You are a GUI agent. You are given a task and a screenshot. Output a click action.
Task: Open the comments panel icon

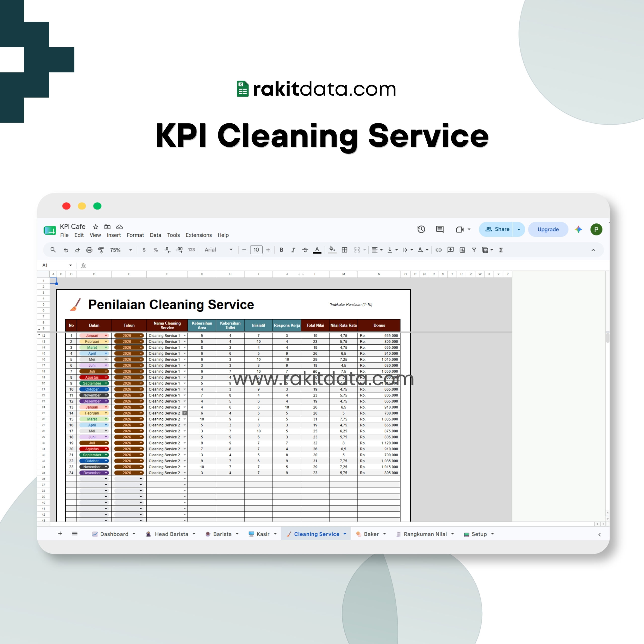440,229
